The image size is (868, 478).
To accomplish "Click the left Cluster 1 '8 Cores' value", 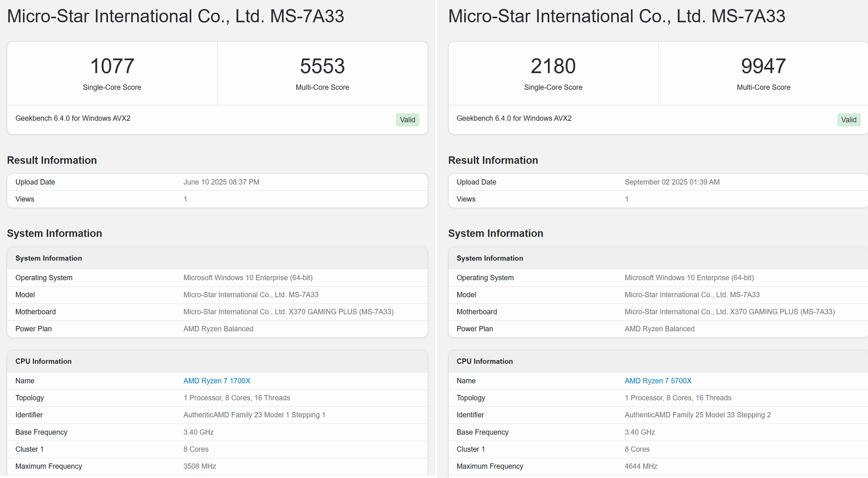I will 196,449.
